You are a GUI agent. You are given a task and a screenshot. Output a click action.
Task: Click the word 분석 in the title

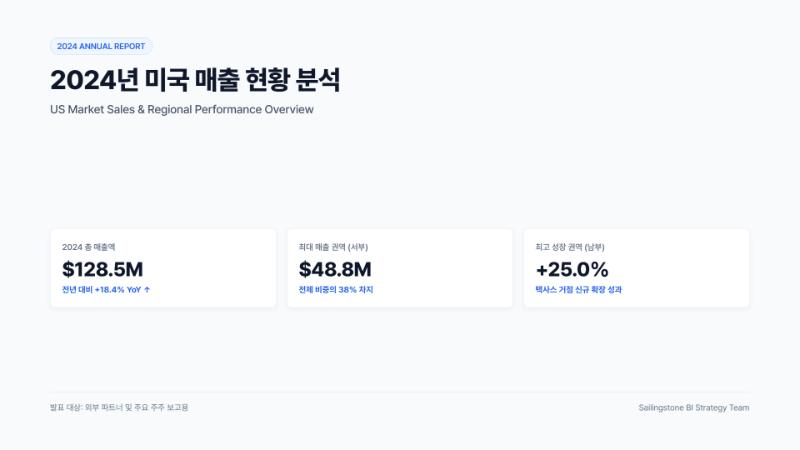point(318,80)
